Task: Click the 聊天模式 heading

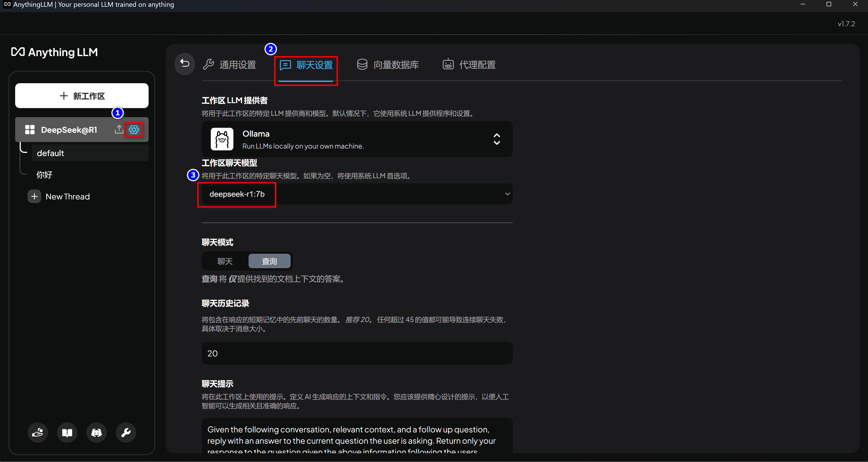Action: [217, 242]
